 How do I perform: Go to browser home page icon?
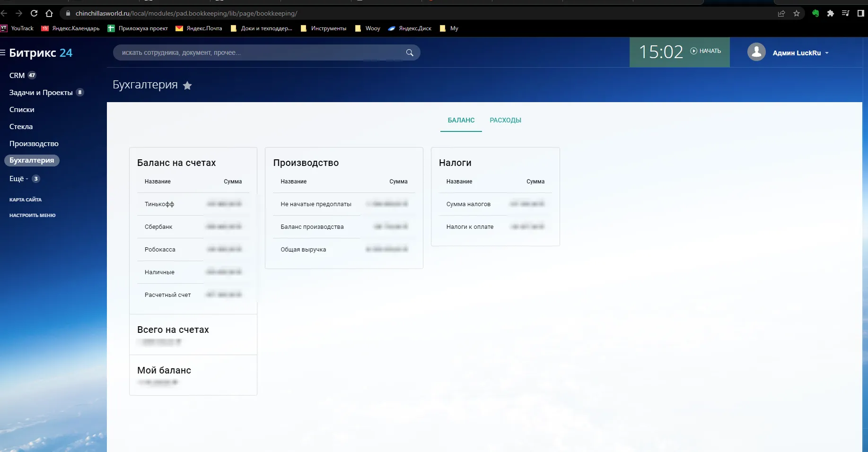[x=49, y=13]
